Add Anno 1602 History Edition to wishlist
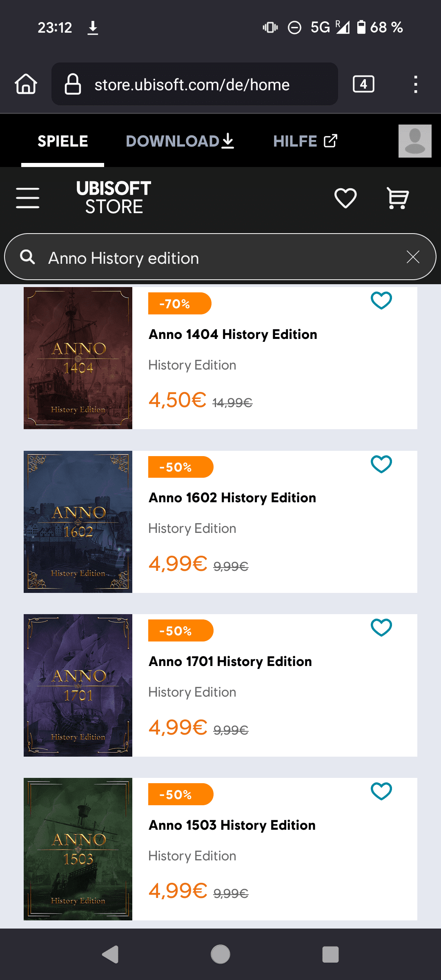Screen dimensions: 441x980 click(381, 464)
